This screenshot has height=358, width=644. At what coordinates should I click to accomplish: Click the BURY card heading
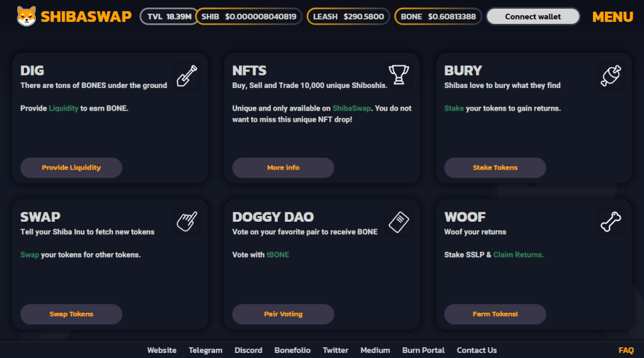click(x=463, y=70)
